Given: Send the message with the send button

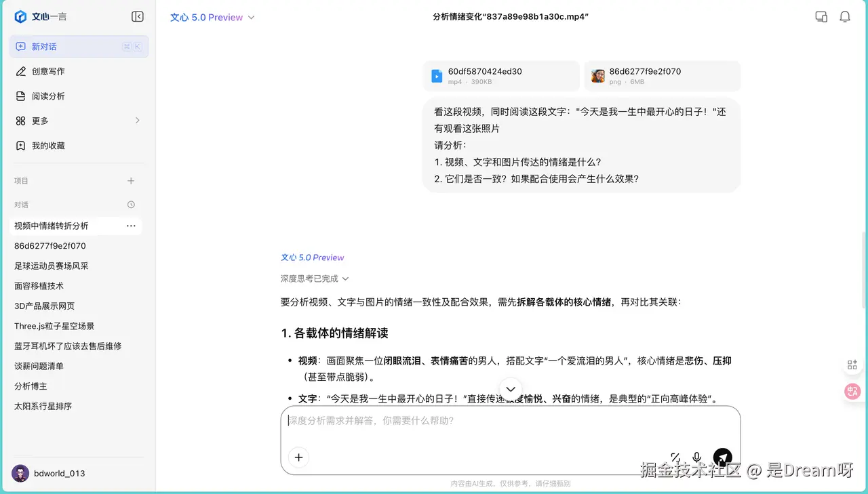Looking at the screenshot, I should pos(723,457).
